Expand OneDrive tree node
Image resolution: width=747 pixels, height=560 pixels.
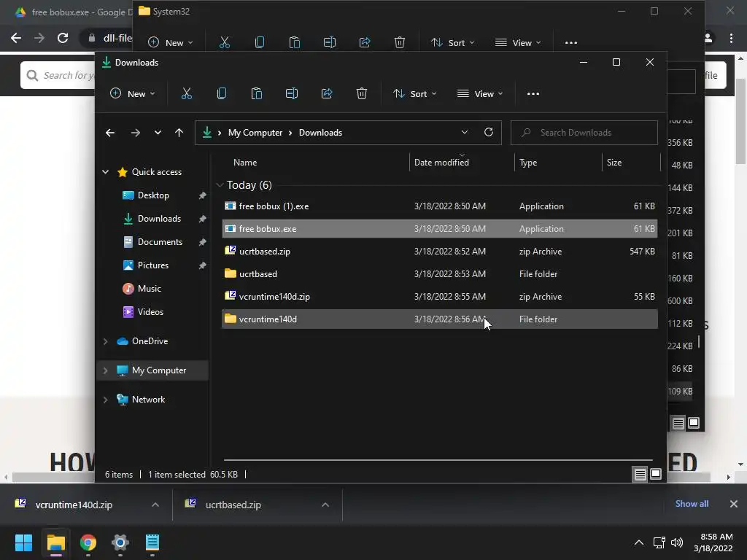click(105, 341)
